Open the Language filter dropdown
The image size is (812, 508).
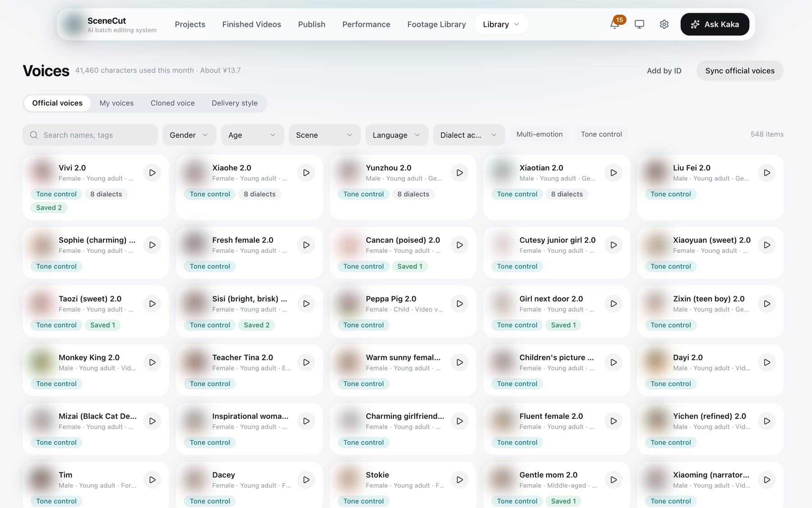[397, 135]
